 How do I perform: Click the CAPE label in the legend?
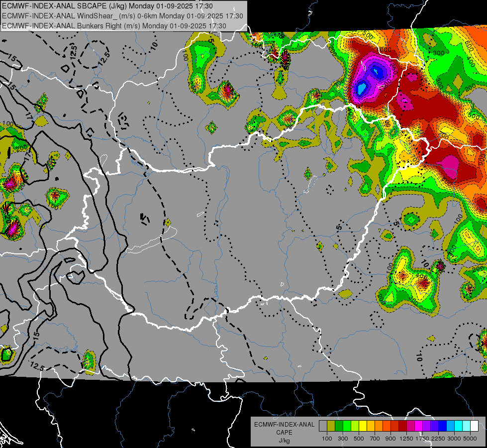coord(284,433)
